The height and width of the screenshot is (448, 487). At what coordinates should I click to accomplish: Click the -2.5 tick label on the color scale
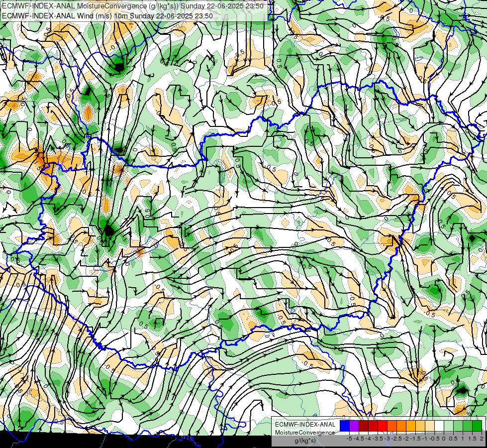[396, 439]
